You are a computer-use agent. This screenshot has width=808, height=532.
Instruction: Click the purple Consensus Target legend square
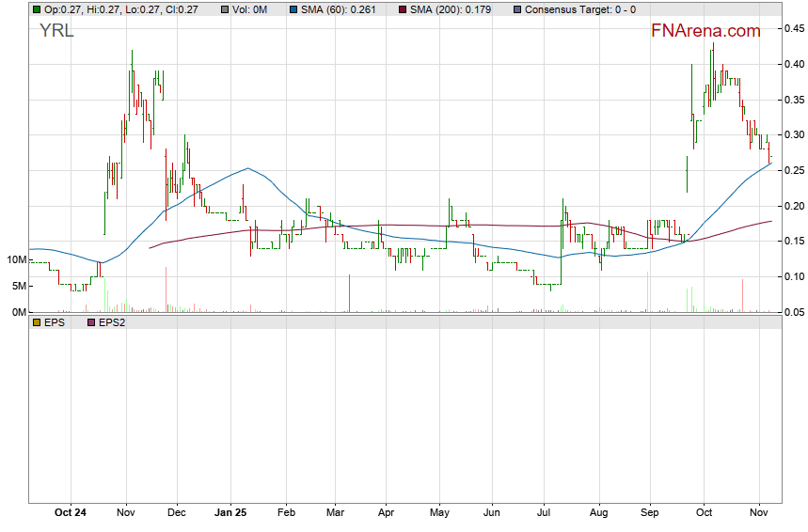[518, 9]
